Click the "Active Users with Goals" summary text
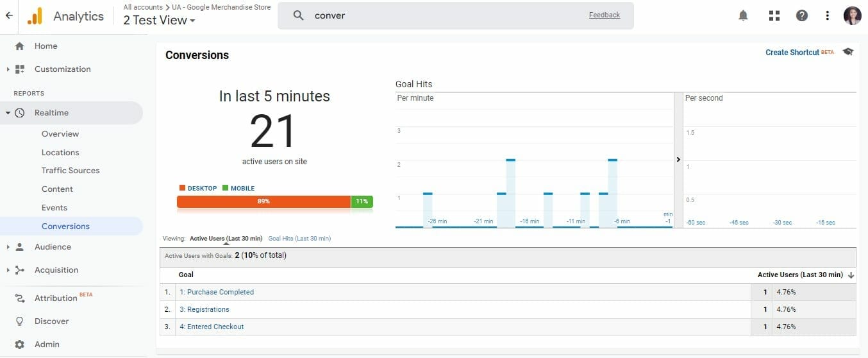 click(x=226, y=255)
